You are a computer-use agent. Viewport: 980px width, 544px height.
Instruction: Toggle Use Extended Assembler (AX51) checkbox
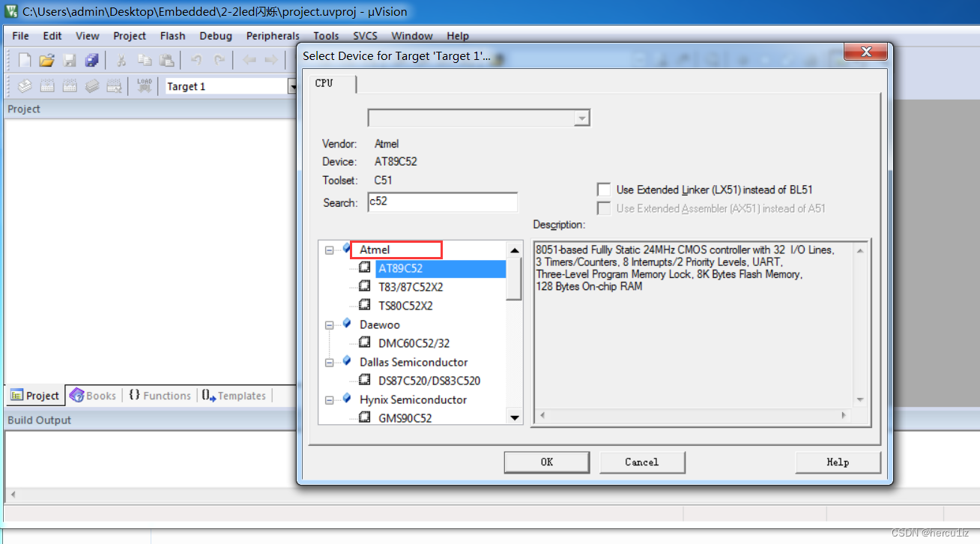(x=604, y=208)
